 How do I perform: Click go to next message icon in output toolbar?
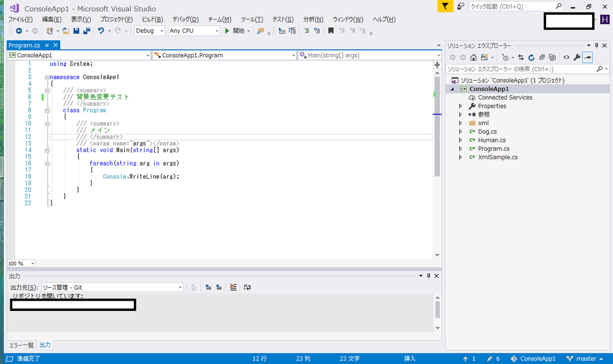click(x=219, y=287)
